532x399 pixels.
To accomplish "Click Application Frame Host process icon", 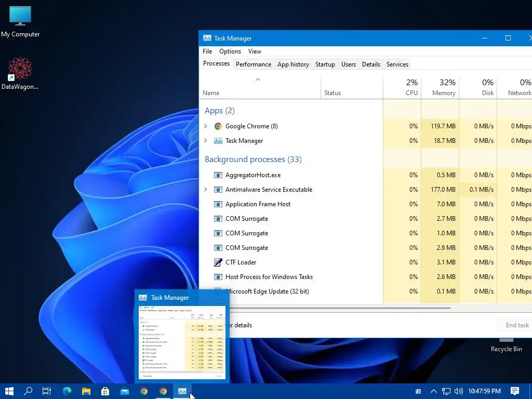I will 218,204.
